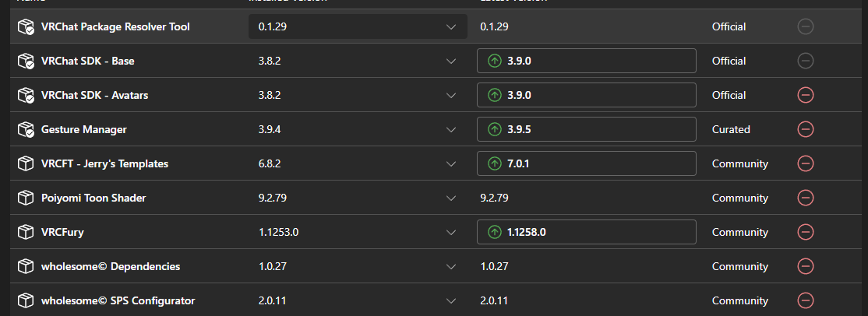Remove the Gesture Manager package
The height and width of the screenshot is (316, 868).
point(806,129)
